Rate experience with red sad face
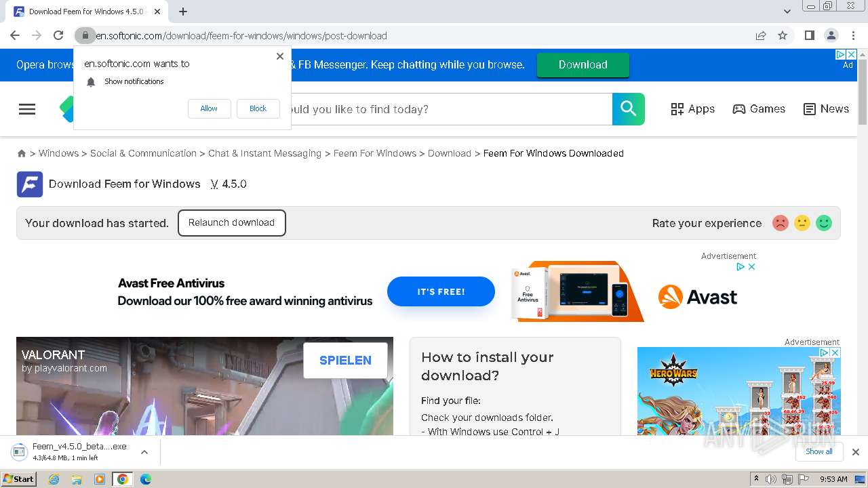 781,223
